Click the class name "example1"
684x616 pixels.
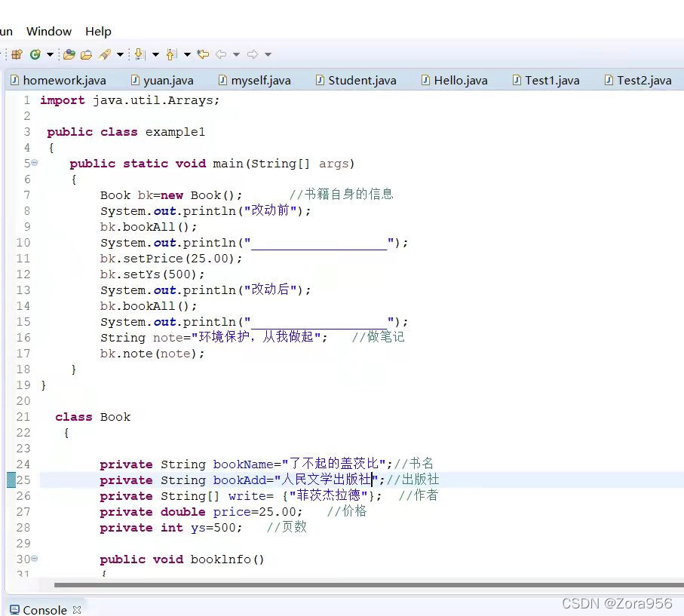[x=175, y=132]
